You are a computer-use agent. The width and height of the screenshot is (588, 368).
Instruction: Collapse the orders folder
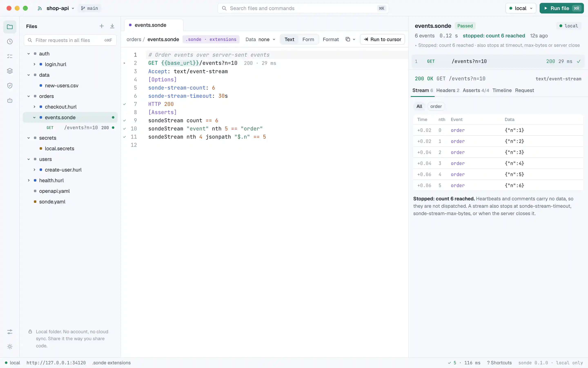tap(29, 96)
